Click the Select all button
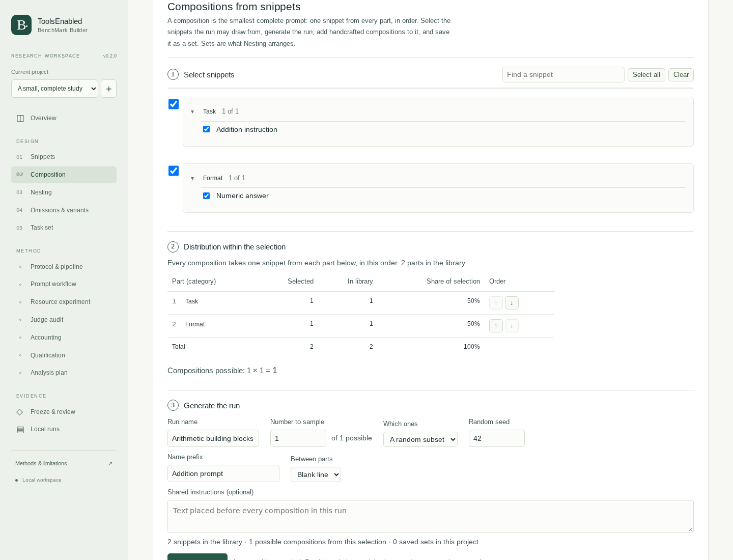Image resolution: width=733 pixels, height=560 pixels. (x=646, y=75)
